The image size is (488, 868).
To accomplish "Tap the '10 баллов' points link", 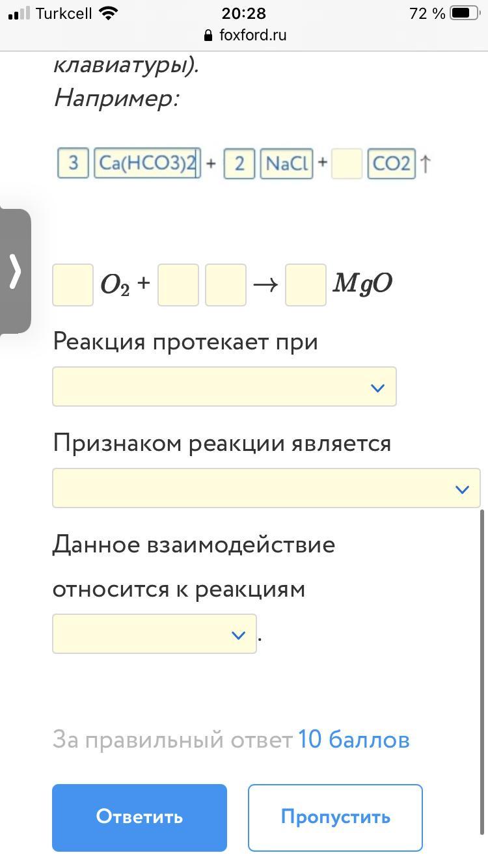I will point(354,740).
